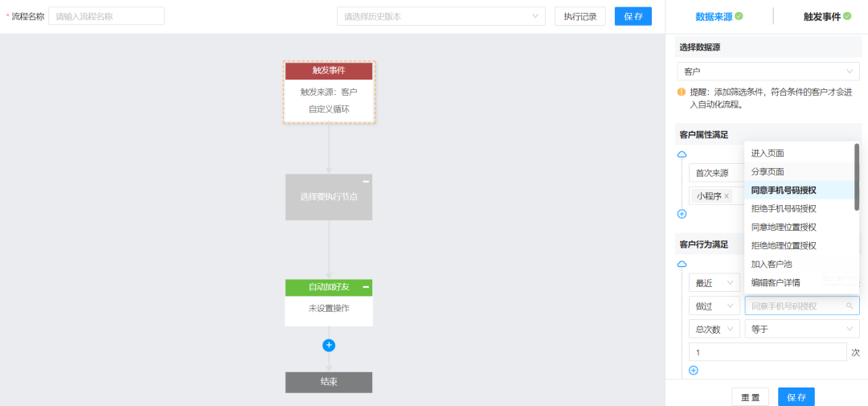Image resolution: width=868 pixels, height=406 pixels.
Task: Open the 等于 comparison dropdown
Action: point(802,329)
